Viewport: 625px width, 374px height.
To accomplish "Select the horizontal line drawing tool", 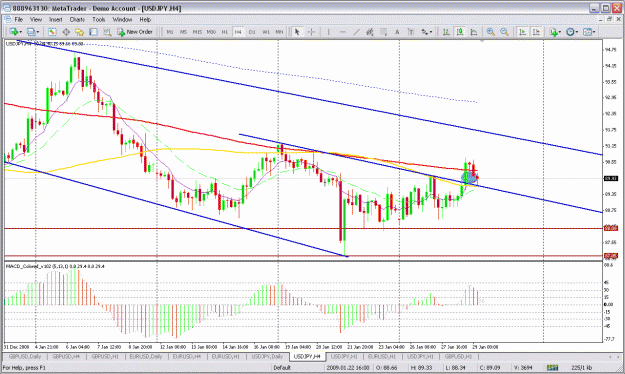I will pyautogui.click(x=342, y=31).
